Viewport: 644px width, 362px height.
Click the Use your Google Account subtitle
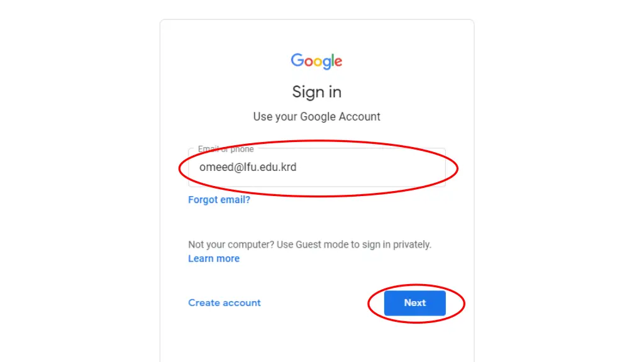pos(317,116)
